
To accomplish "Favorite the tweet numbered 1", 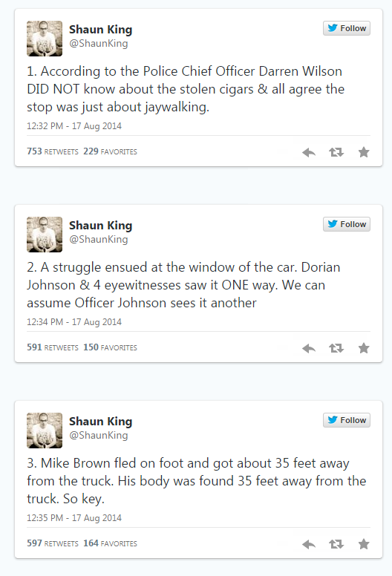I will (x=364, y=152).
